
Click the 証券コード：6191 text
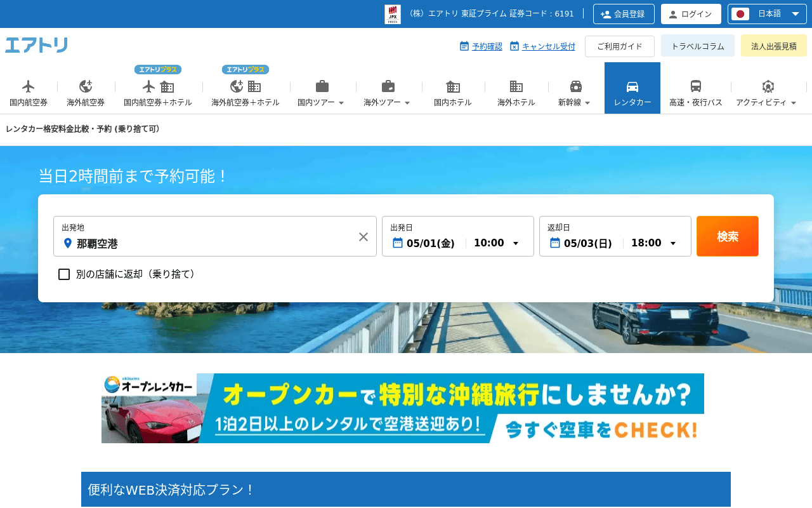pyautogui.click(x=541, y=14)
